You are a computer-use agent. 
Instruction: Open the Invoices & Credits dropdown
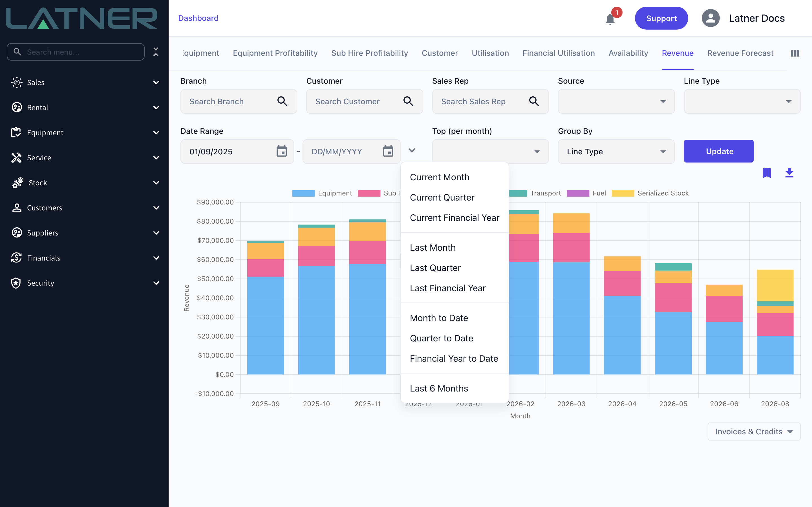754,432
